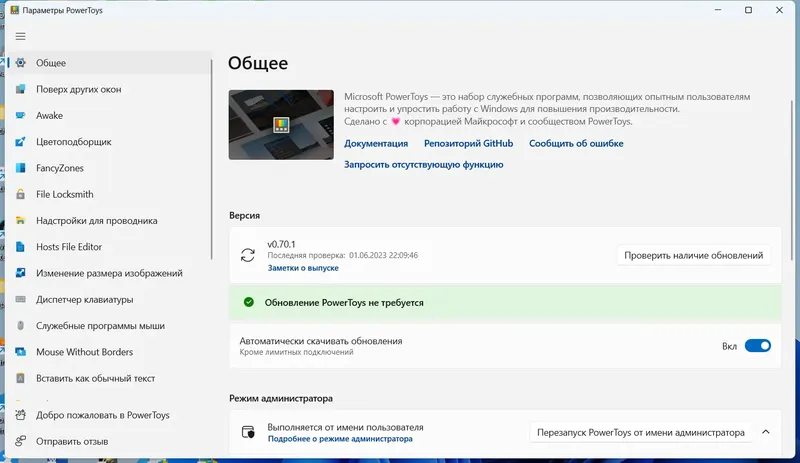
Task: Click the shield icon in Режим администратора
Action: (x=248, y=432)
